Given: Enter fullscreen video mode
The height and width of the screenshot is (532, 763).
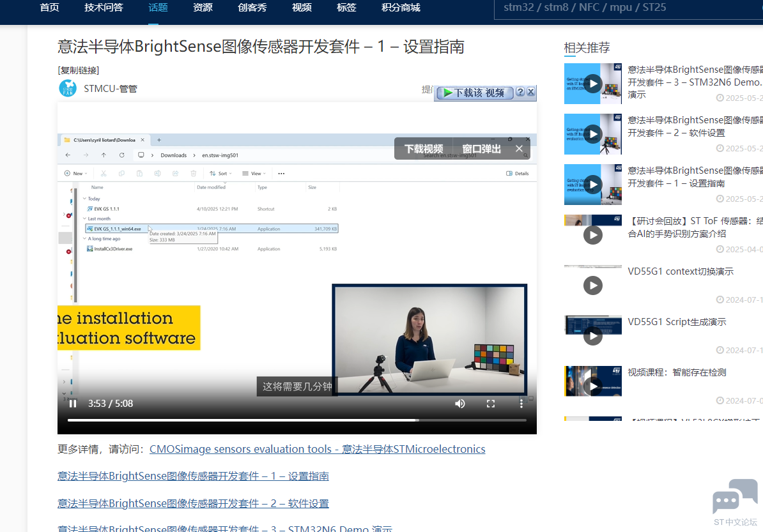Looking at the screenshot, I should [x=491, y=404].
